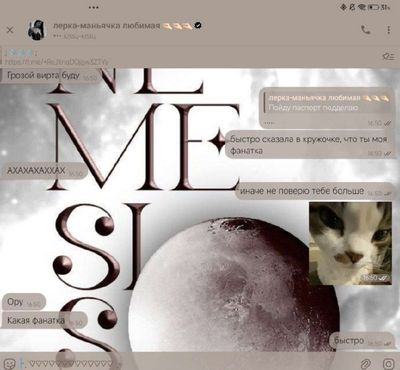Tap the verified badge next to chat name
The image size is (400, 370).
click(198, 25)
